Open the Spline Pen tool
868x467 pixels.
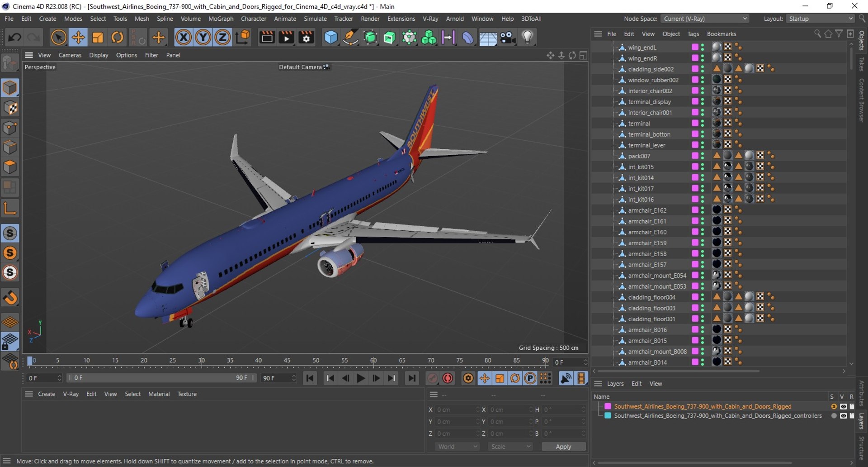[351, 37]
